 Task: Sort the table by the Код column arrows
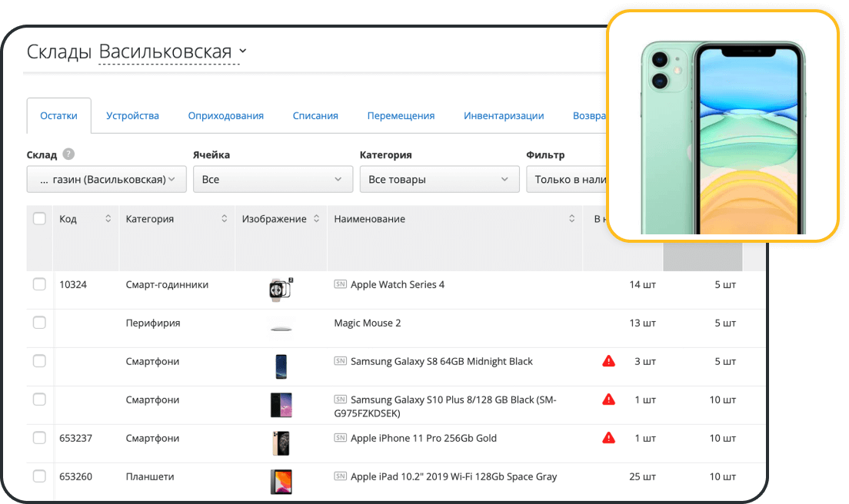(x=108, y=218)
